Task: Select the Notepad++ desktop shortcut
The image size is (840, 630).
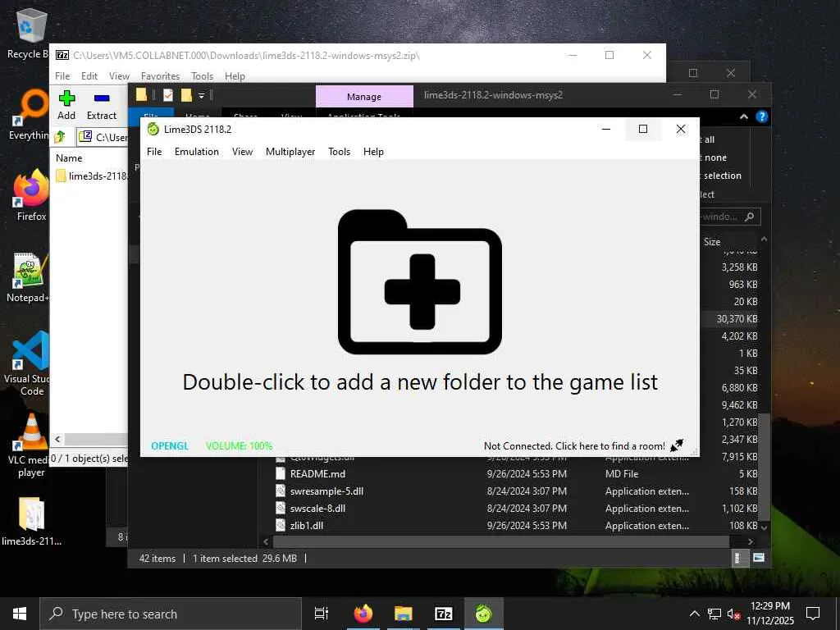Action: click(x=29, y=277)
